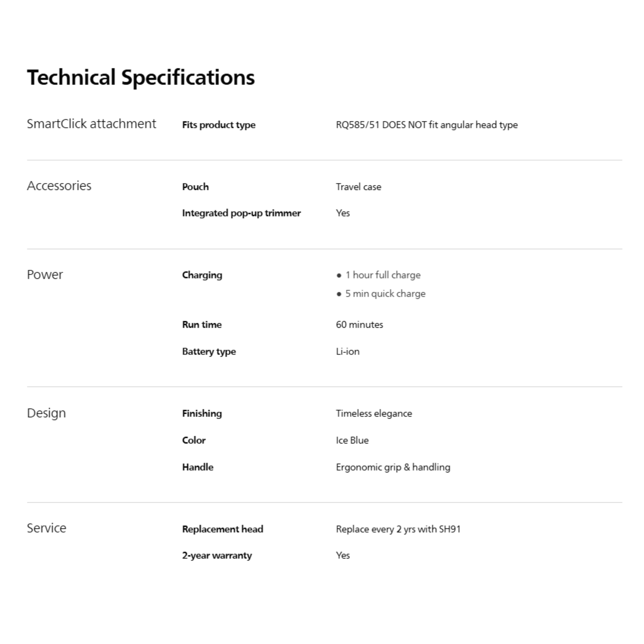Click the RQ585/51 compatibility note text
The image size is (644, 644).
tap(427, 125)
